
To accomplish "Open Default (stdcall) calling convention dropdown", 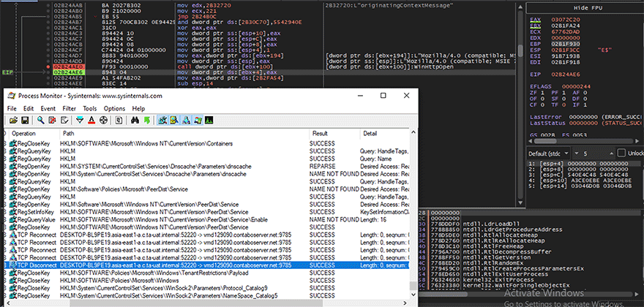I will pyautogui.click(x=548, y=153).
